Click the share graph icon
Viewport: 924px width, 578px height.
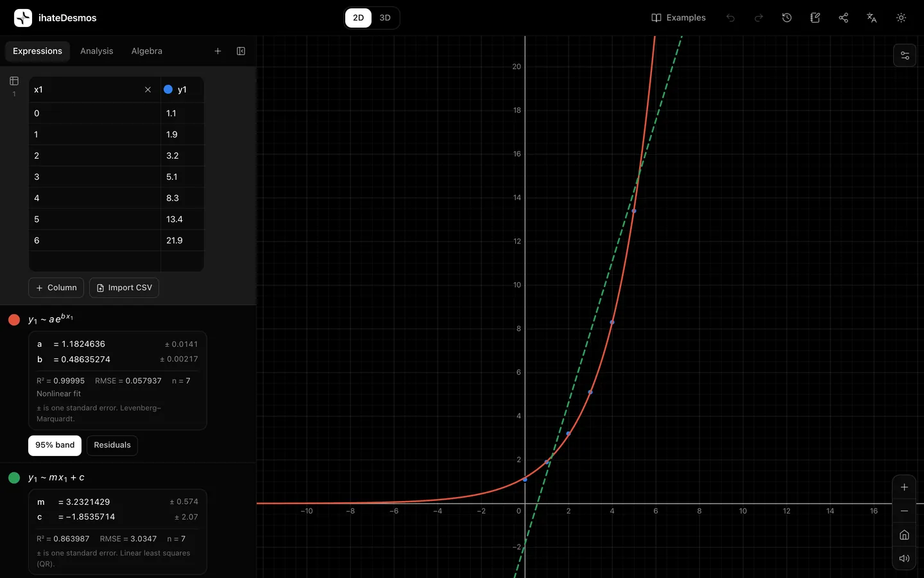point(843,18)
